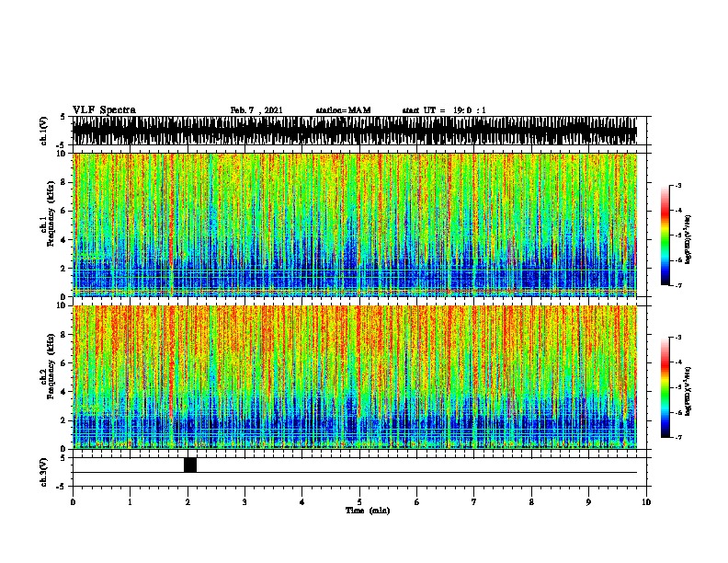This screenshot has height=563, width=728.
Task: Click the time-axis tick label '9'
Action: tap(588, 502)
